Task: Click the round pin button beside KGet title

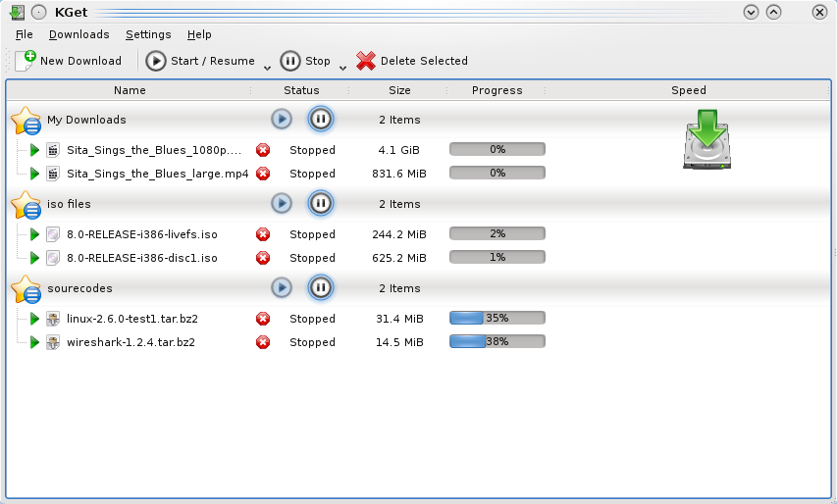Action: click(38, 12)
